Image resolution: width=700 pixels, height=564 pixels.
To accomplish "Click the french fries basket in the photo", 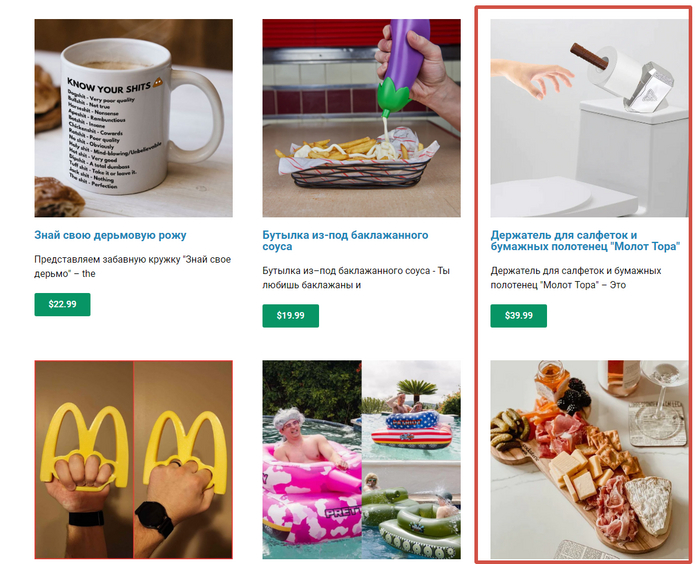I will pyautogui.click(x=357, y=163).
